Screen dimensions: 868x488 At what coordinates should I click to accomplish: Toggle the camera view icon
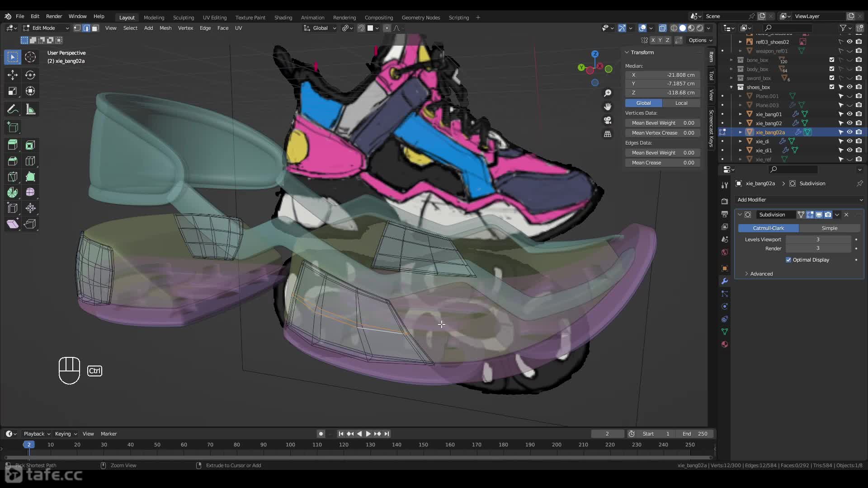pyautogui.click(x=608, y=120)
